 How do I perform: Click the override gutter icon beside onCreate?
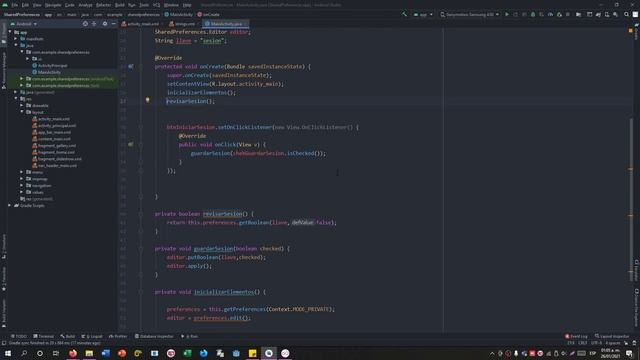coord(131,66)
